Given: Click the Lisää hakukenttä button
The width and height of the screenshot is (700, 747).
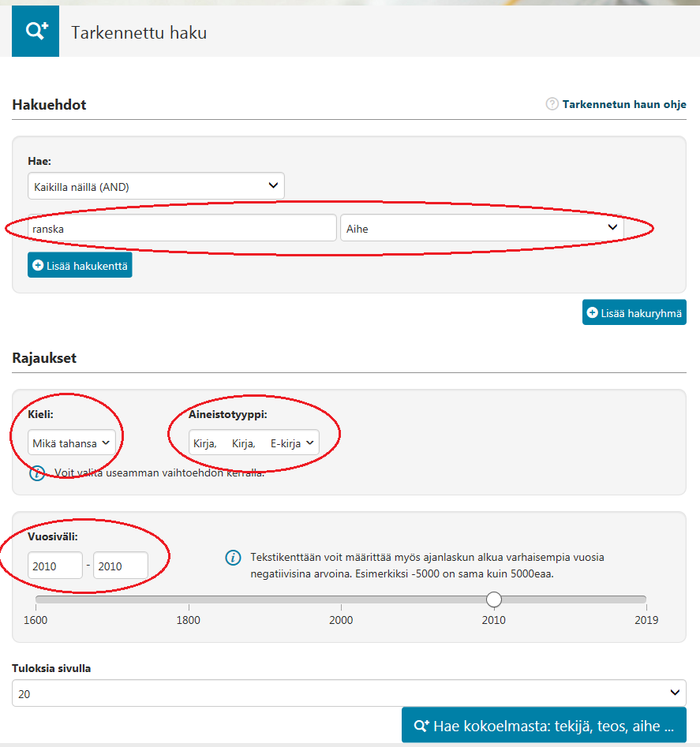Looking at the screenshot, I should pos(80,266).
